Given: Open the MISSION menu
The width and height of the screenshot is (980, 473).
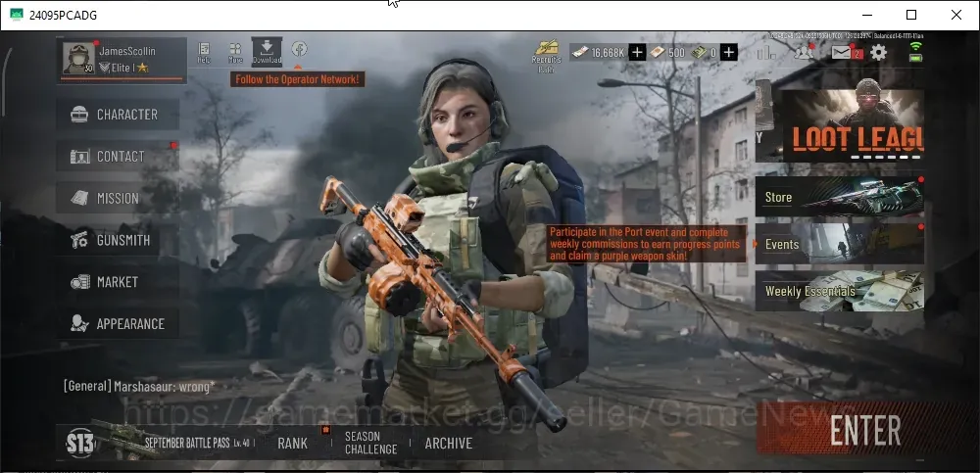Looking at the screenshot, I should 118,198.
